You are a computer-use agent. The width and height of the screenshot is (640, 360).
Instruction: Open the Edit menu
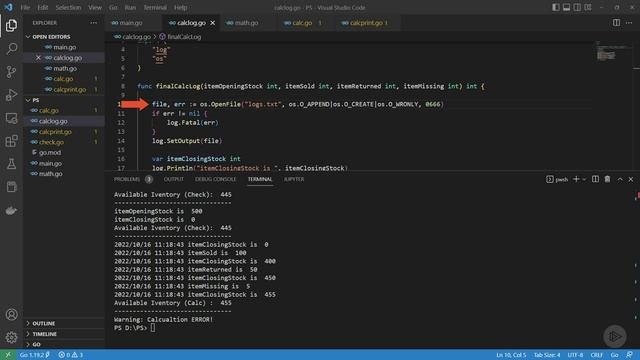(42, 7)
